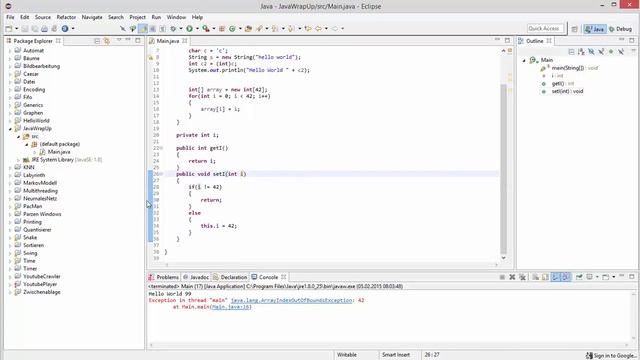Switch to the Debug perspective
640x360 pixels.
[x=620, y=29]
